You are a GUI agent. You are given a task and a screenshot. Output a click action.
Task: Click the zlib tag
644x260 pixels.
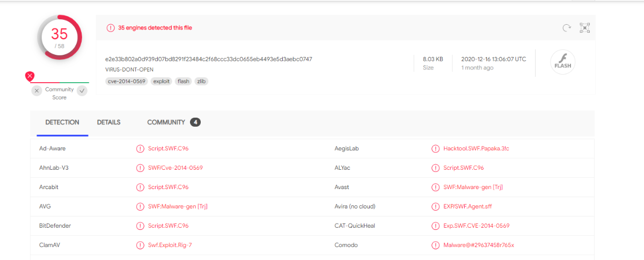(x=201, y=81)
